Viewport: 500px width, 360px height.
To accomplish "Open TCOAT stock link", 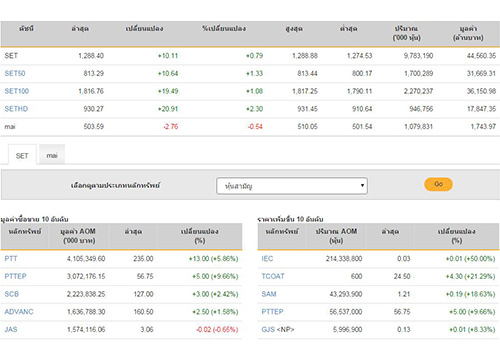I will coord(273,276).
